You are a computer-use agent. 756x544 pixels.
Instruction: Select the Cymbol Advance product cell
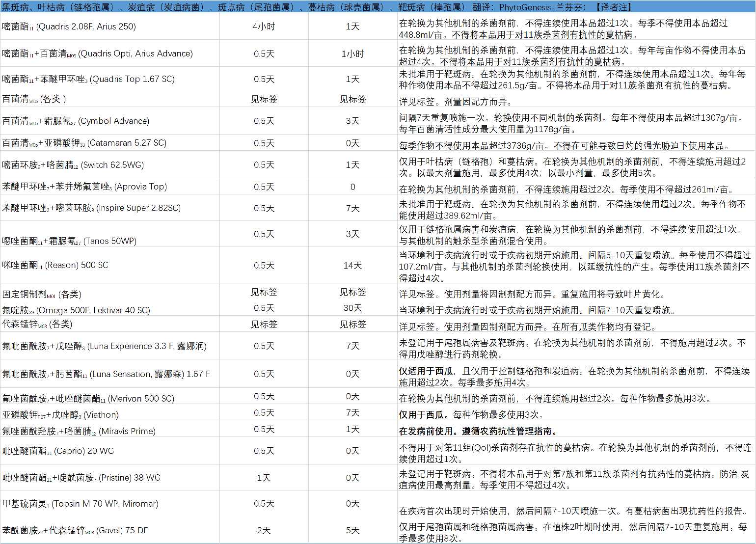109,121
